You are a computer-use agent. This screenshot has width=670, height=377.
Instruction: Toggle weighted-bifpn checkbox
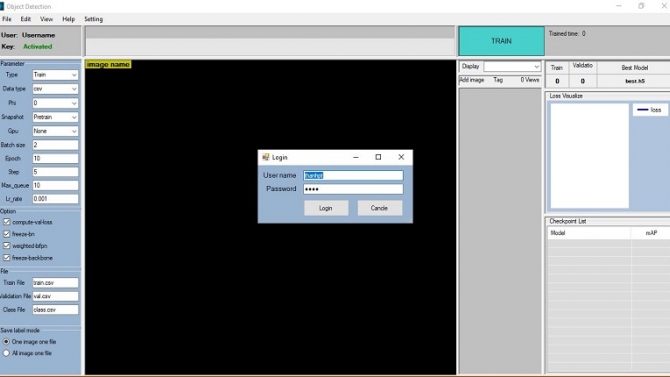click(x=6, y=246)
